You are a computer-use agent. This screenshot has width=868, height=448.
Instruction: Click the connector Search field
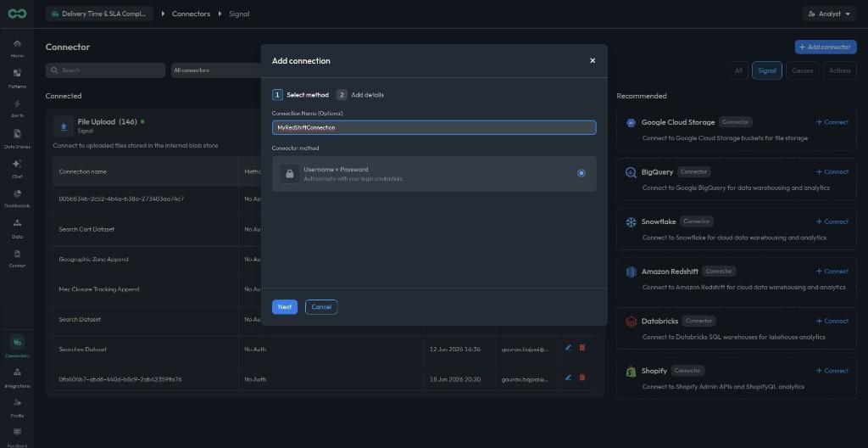[x=105, y=70]
